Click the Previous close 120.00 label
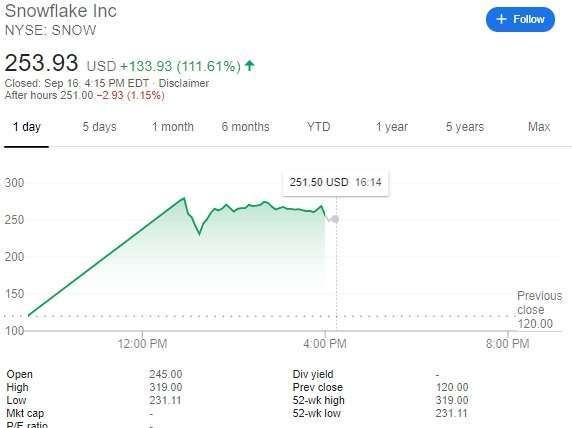572x428 pixels. pyautogui.click(x=539, y=310)
